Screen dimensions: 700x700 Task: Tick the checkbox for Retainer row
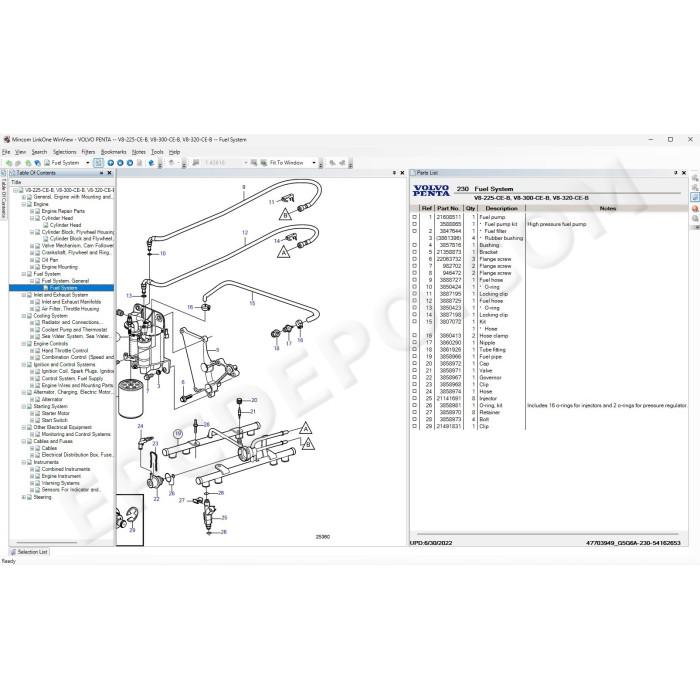pyautogui.click(x=414, y=412)
